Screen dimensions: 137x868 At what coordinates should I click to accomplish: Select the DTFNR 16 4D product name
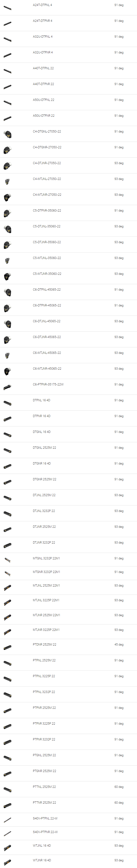click(41, 416)
